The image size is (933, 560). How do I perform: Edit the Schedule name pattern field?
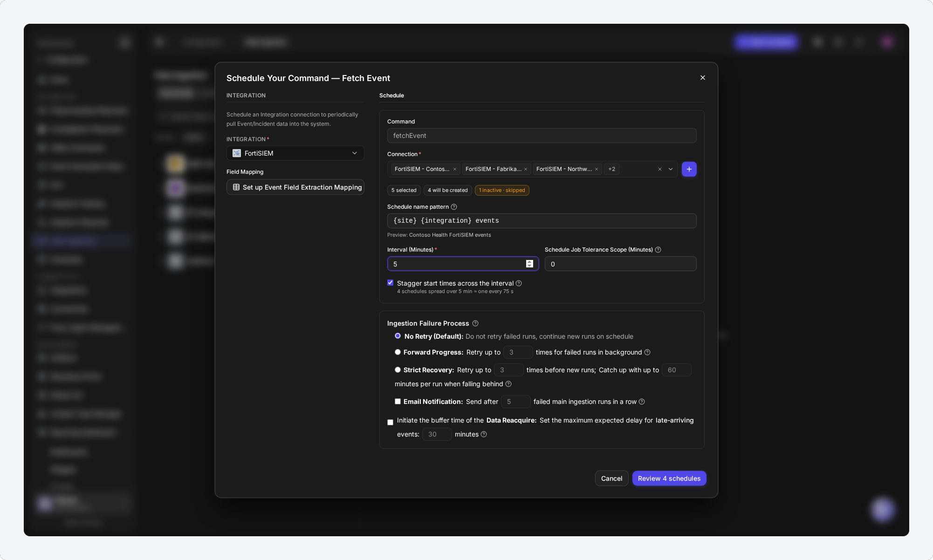[x=542, y=221]
